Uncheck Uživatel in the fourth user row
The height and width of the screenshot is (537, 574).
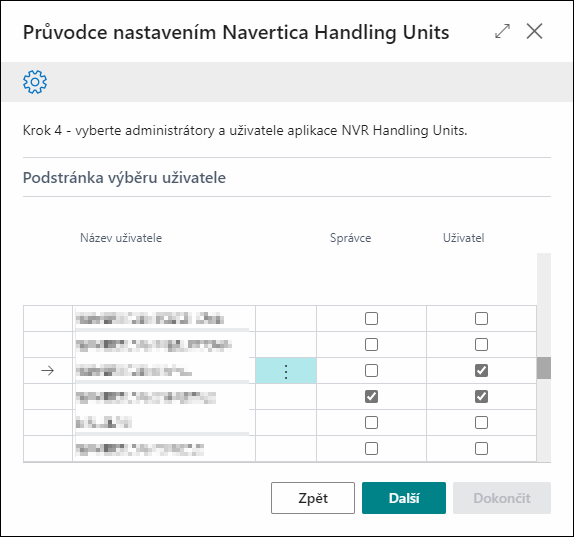click(481, 396)
